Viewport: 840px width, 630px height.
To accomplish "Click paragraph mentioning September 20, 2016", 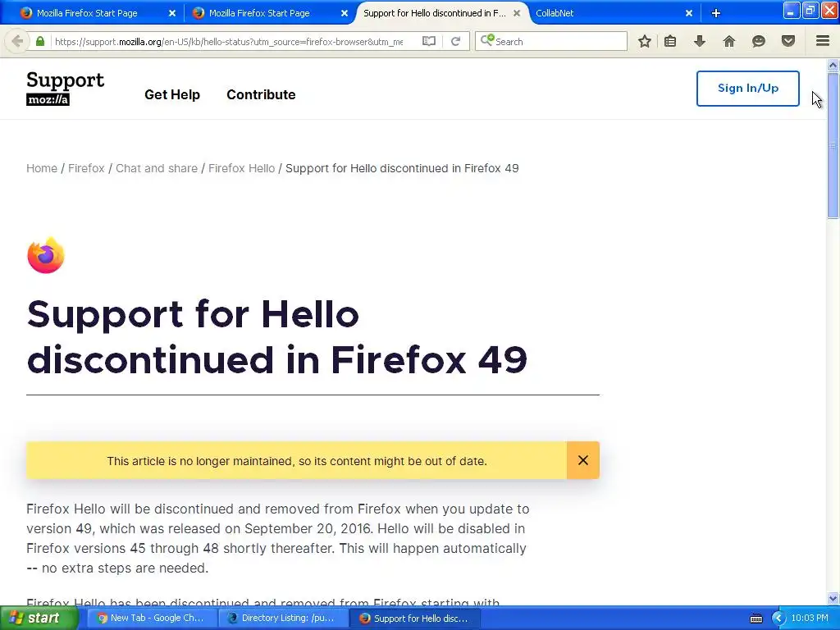I will (277, 538).
